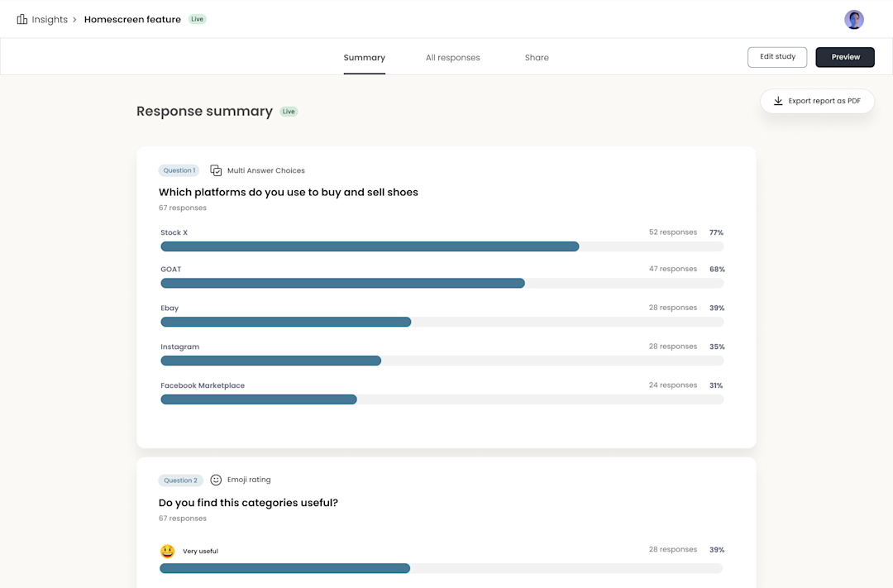The image size is (893, 588).
Task: Click the Live badge next to Homescreen feature
Action: point(197,19)
